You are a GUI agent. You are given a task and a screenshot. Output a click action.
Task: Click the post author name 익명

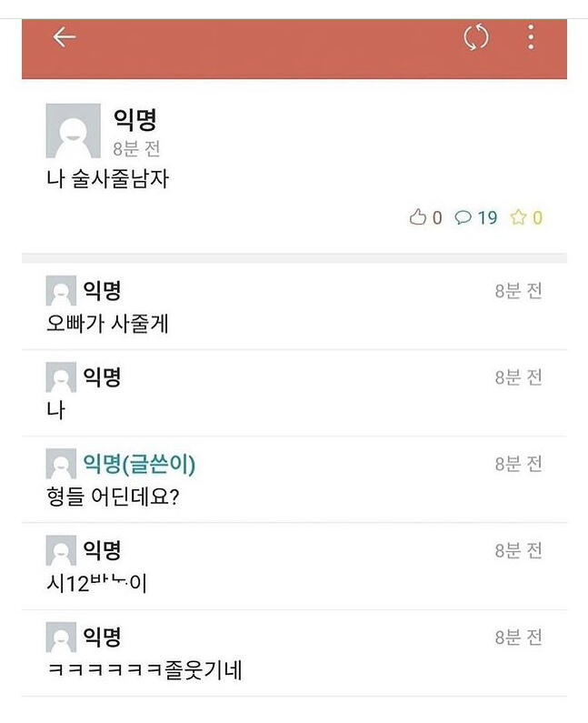coord(136,119)
